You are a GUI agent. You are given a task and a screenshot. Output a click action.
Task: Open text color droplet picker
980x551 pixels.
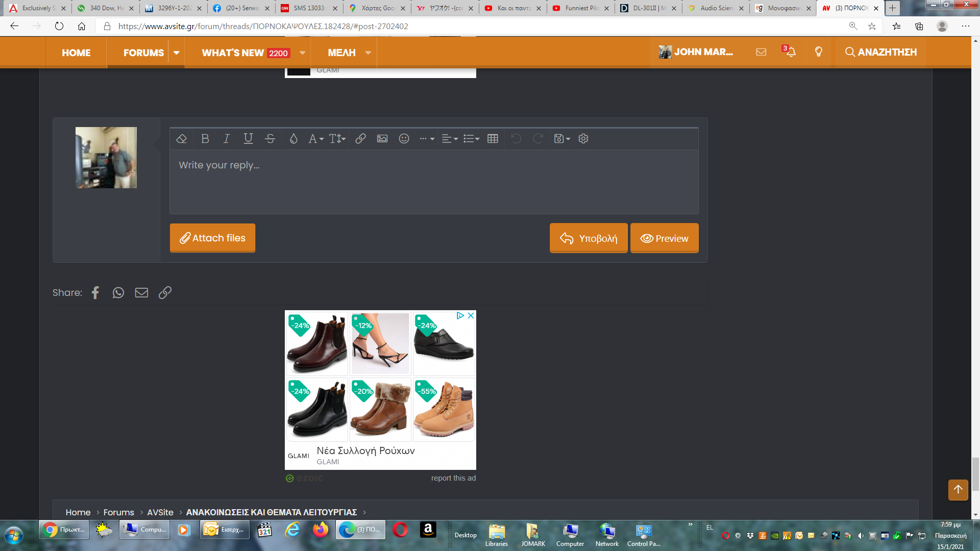pos(293,139)
